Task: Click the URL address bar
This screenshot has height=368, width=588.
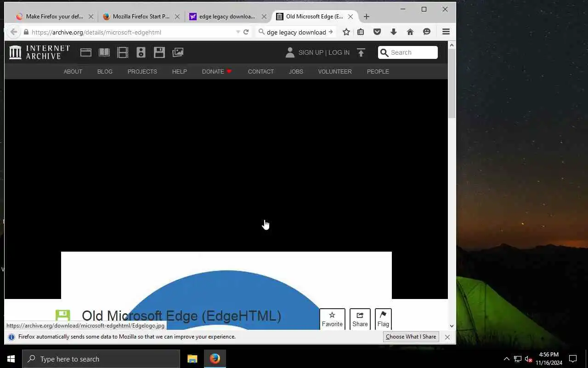Action: tap(132, 32)
